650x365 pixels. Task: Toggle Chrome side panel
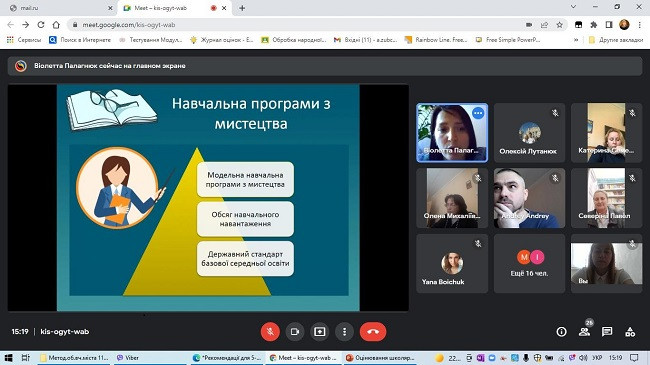pos(609,25)
